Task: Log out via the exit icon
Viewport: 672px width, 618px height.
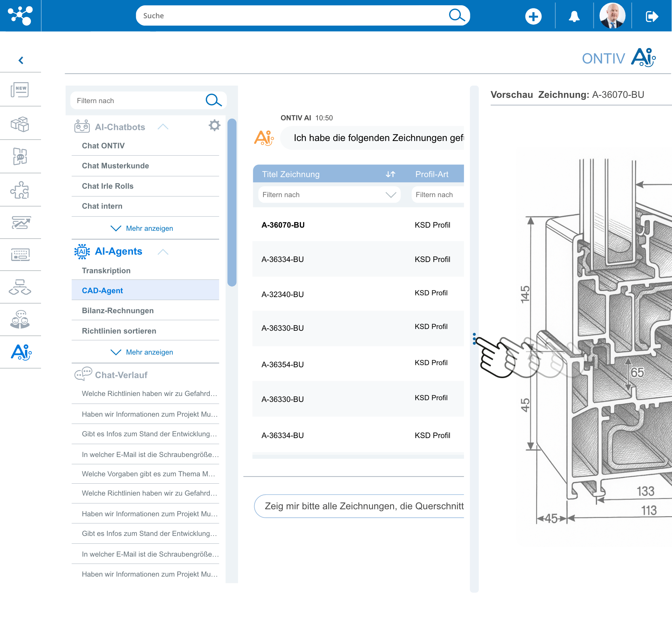Action: point(651,15)
